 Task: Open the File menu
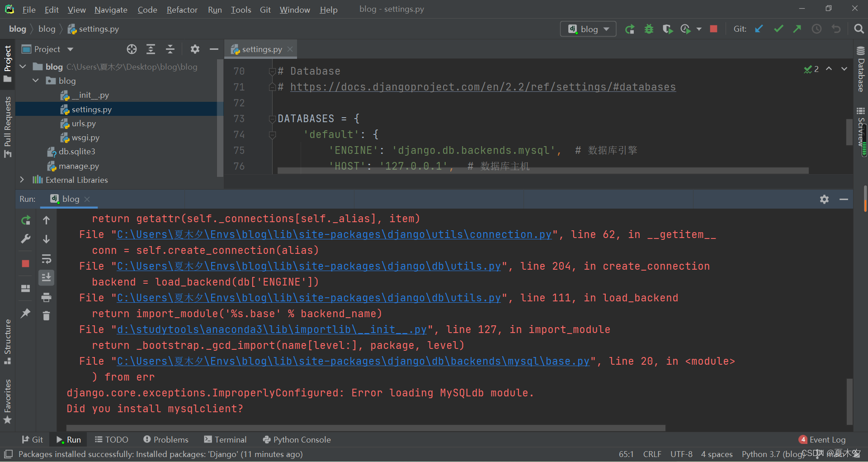click(x=29, y=10)
